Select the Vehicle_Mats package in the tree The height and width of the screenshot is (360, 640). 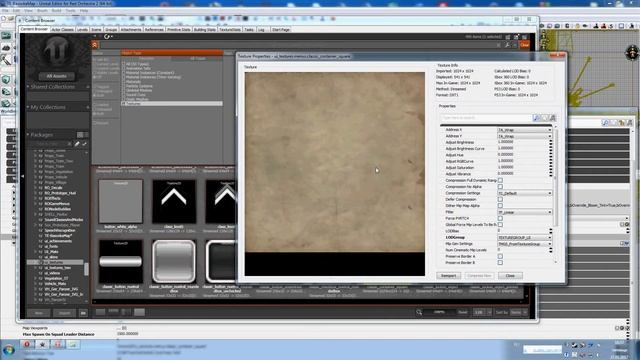(55, 284)
